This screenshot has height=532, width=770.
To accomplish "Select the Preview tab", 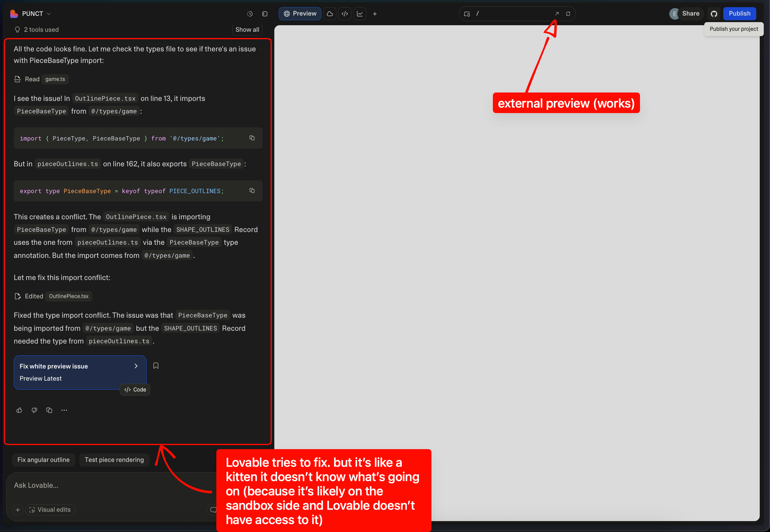I will [300, 14].
